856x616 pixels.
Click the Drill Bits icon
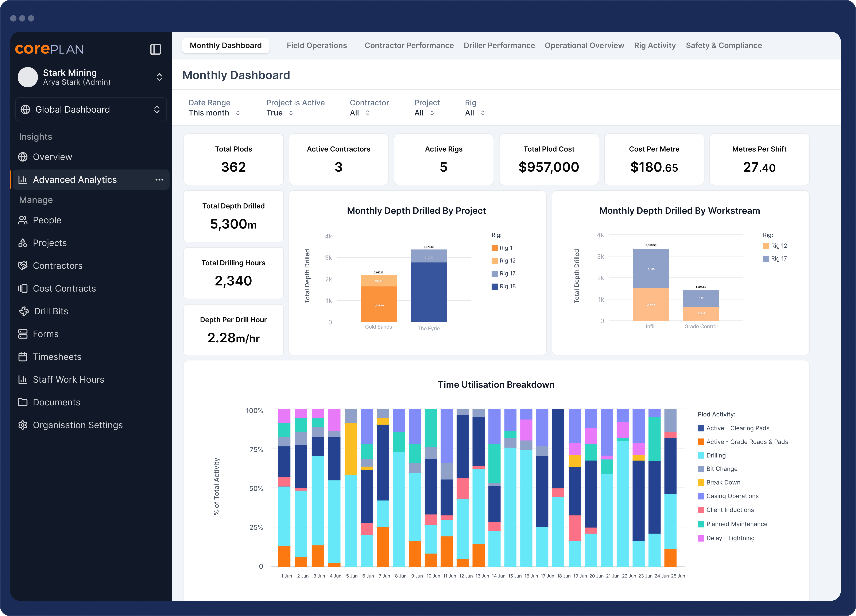tap(24, 311)
